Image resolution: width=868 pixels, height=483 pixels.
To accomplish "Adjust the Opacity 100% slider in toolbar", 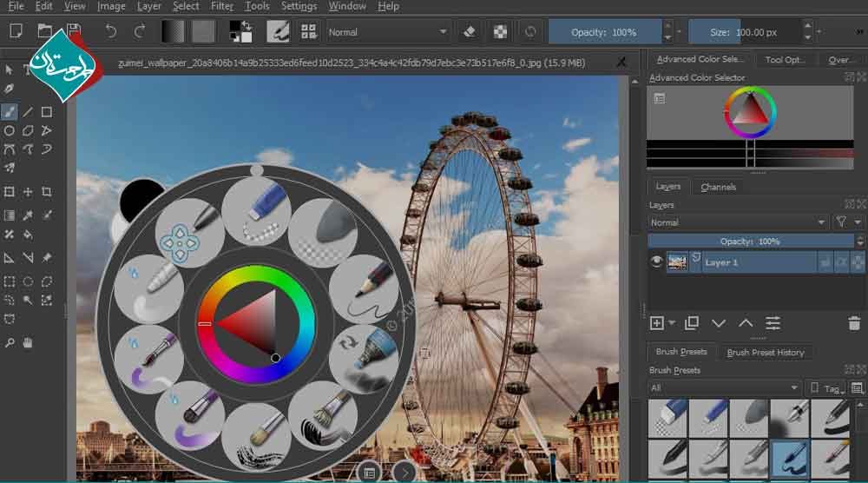I will (604, 32).
